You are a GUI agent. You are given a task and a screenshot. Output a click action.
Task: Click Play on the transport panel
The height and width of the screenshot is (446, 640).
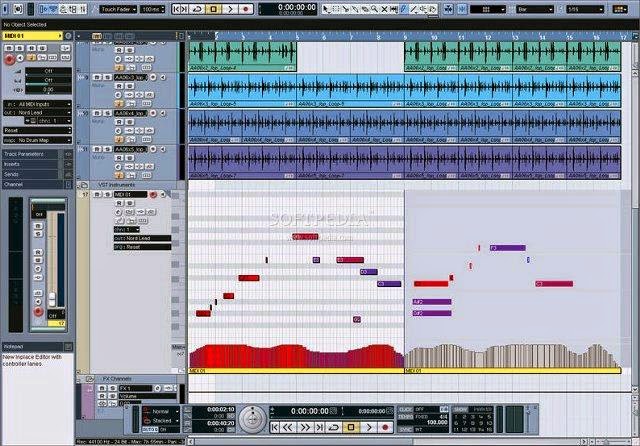(x=369, y=427)
